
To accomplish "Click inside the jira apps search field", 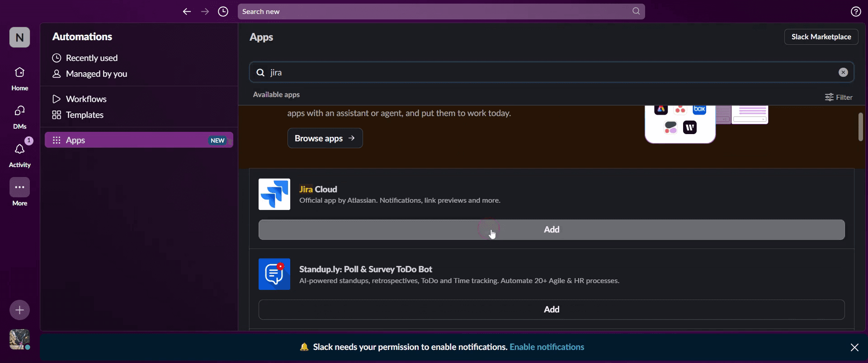I will pos(552,72).
